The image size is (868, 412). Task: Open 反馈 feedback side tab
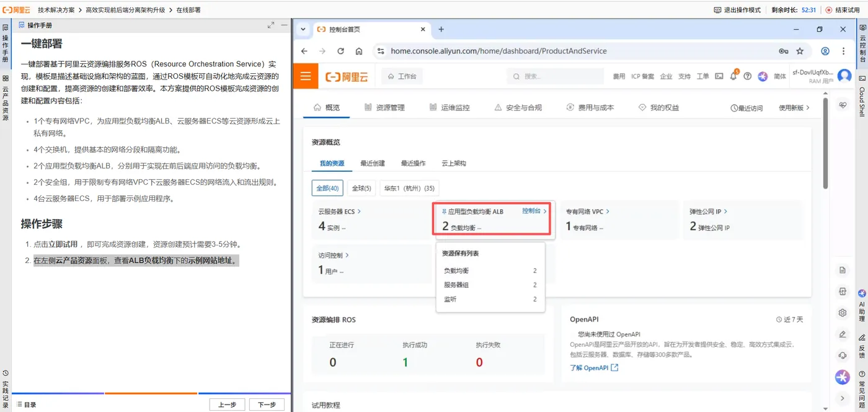click(862, 347)
